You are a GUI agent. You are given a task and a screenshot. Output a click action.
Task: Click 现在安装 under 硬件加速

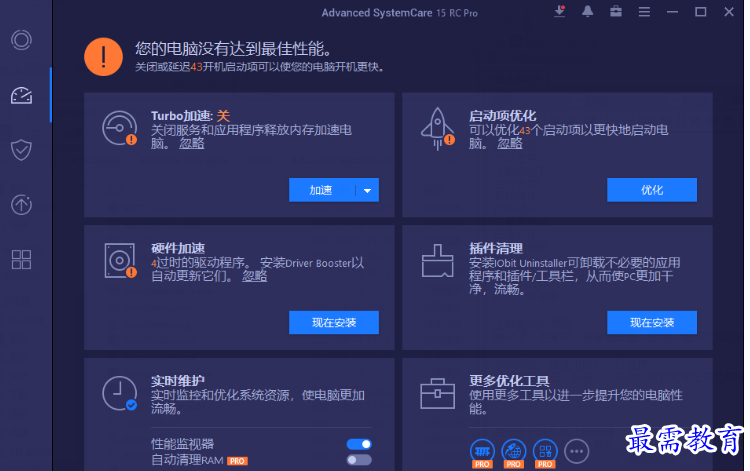click(334, 322)
